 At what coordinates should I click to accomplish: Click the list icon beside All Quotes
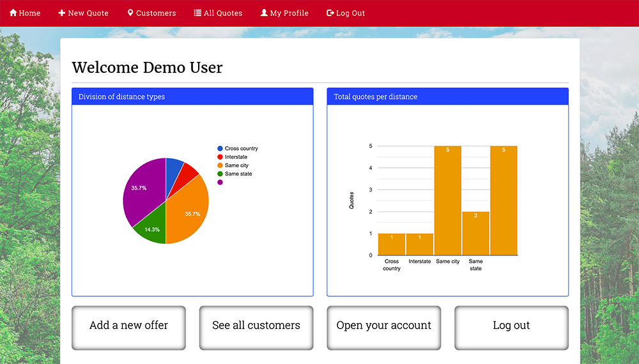(x=197, y=13)
